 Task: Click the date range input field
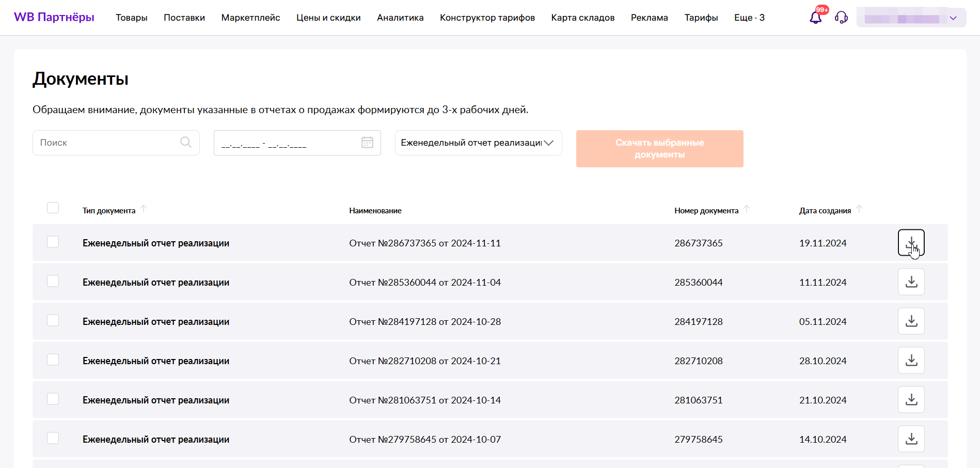(297, 143)
